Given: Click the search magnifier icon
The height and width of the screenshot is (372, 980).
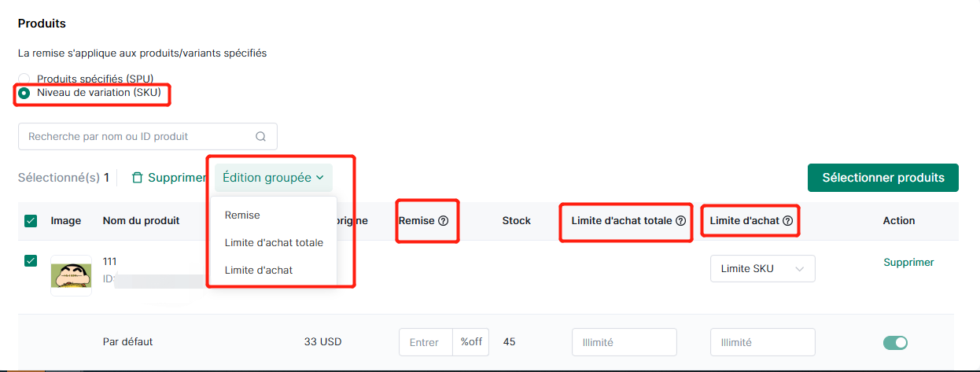Looking at the screenshot, I should (x=261, y=136).
